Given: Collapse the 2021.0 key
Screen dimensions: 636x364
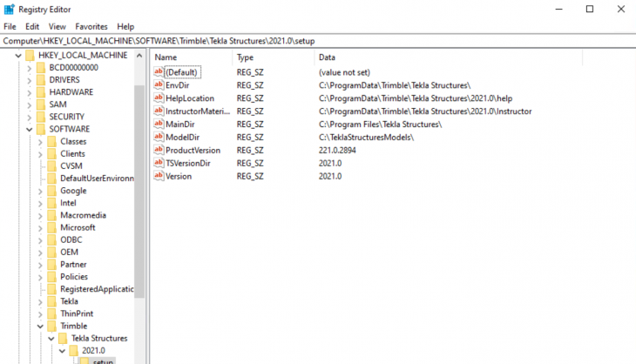Looking at the screenshot, I should click(62, 351).
